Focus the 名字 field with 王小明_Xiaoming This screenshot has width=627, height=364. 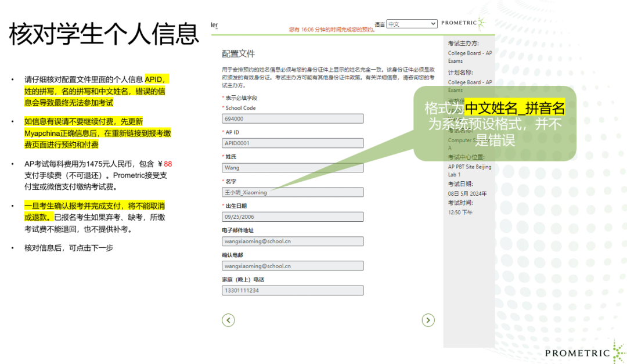coord(293,192)
